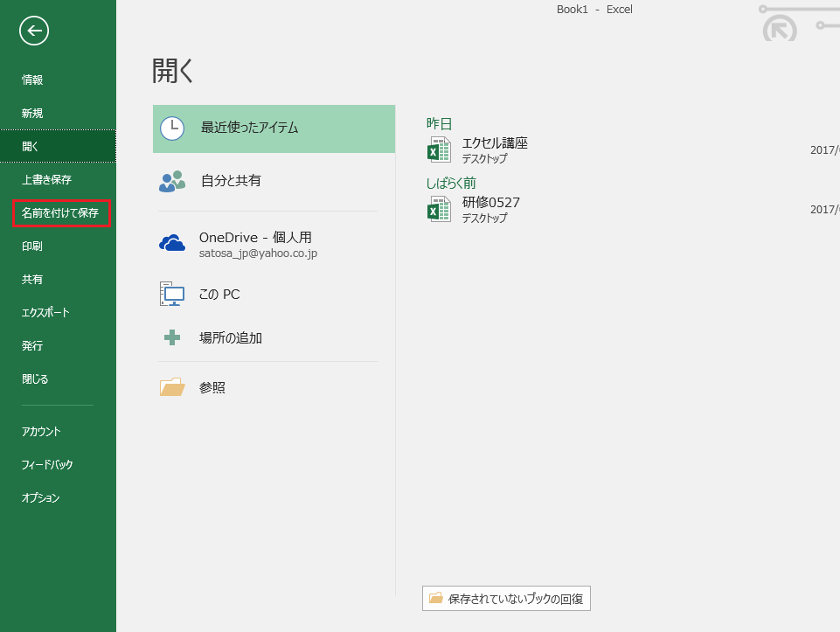Open recent file エクセル講座
840x632 pixels.
coord(495,143)
